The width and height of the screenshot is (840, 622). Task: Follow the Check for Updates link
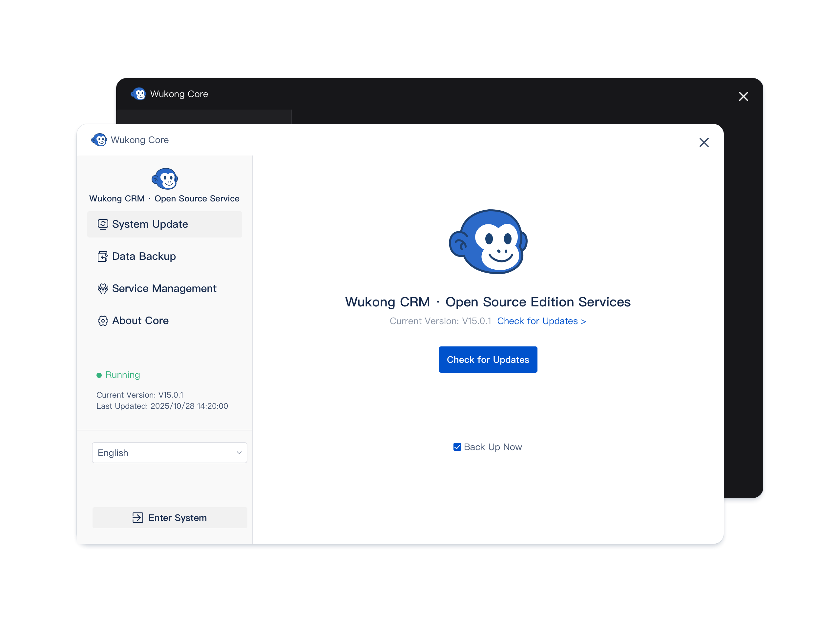[541, 321]
